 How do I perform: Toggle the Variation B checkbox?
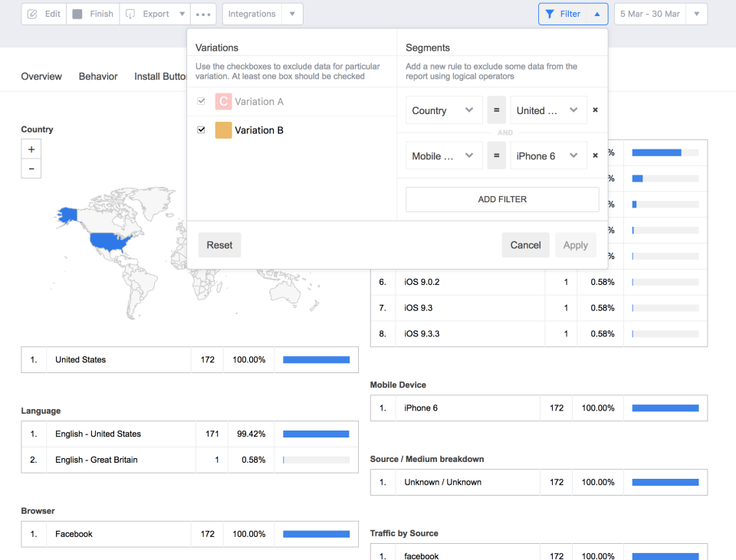coord(201,129)
